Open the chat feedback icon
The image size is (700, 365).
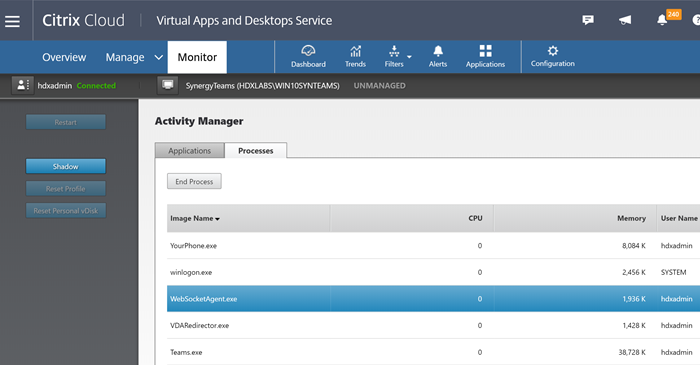coord(588,20)
